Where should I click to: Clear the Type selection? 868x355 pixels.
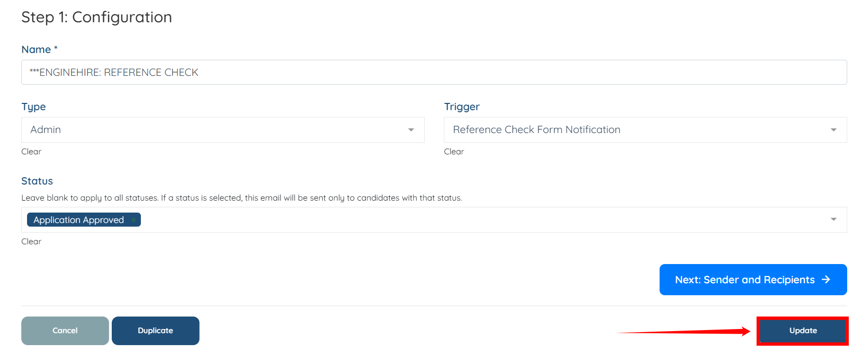click(31, 152)
